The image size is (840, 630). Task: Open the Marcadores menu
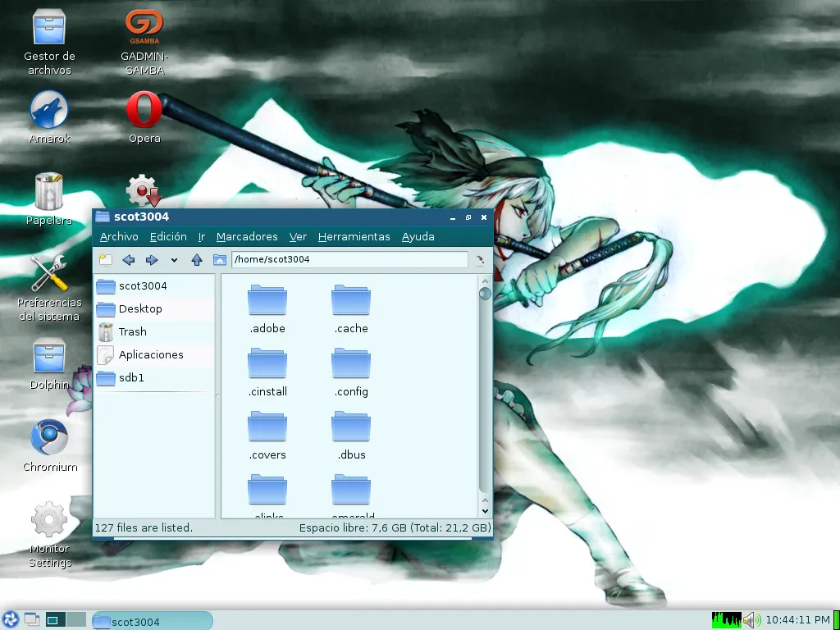pyautogui.click(x=246, y=237)
